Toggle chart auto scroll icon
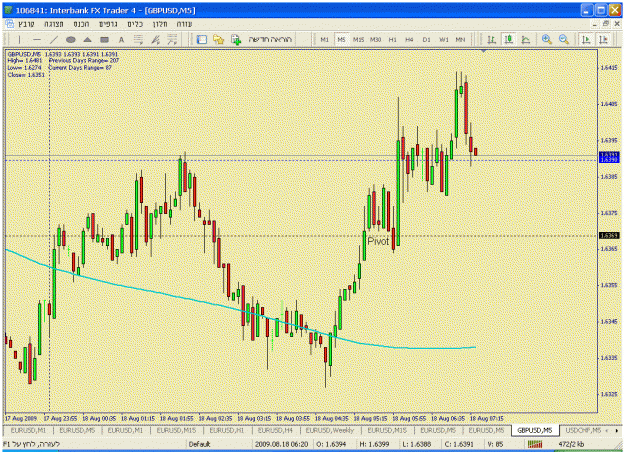Image resolution: width=625 pixels, height=452 pixels. pos(586,39)
